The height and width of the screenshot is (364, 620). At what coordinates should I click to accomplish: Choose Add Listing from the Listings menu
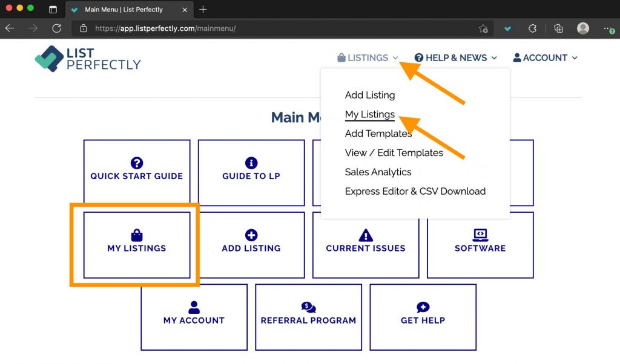[370, 95]
